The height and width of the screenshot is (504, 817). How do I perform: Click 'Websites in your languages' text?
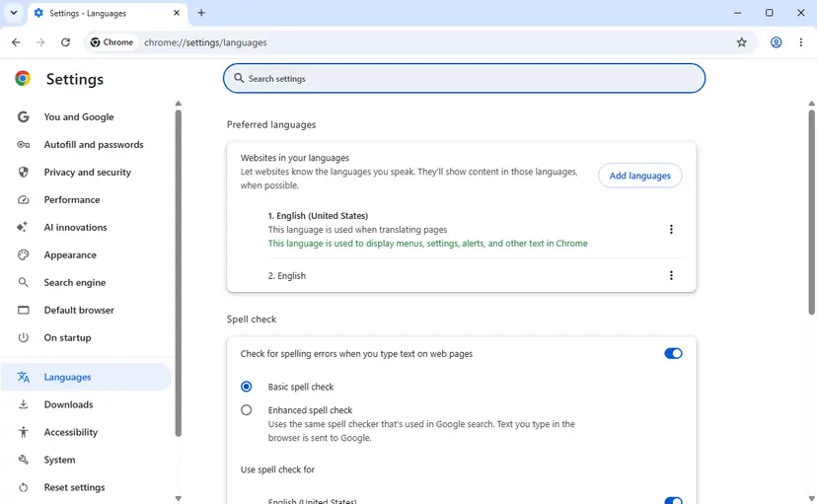pyautogui.click(x=294, y=157)
